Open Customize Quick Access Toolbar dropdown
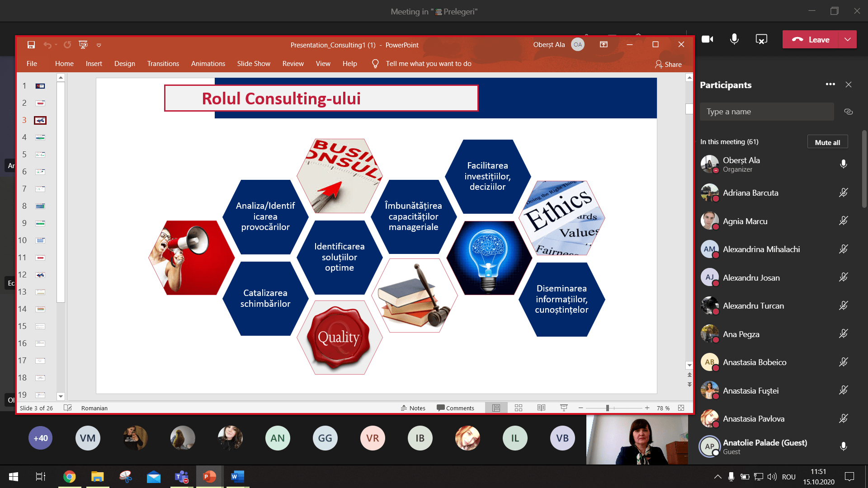The image size is (868, 488). (x=99, y=45)
